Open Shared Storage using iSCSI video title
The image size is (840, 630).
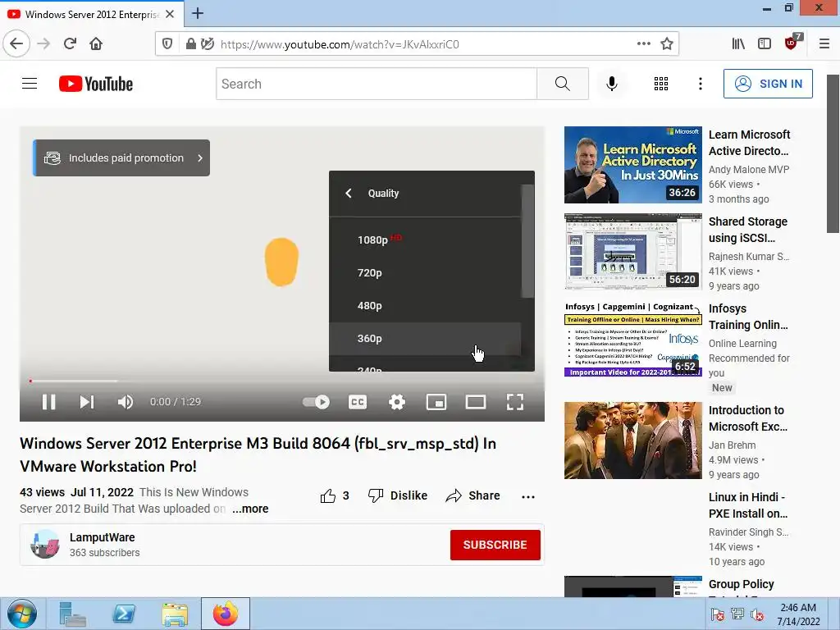[748, 230]
